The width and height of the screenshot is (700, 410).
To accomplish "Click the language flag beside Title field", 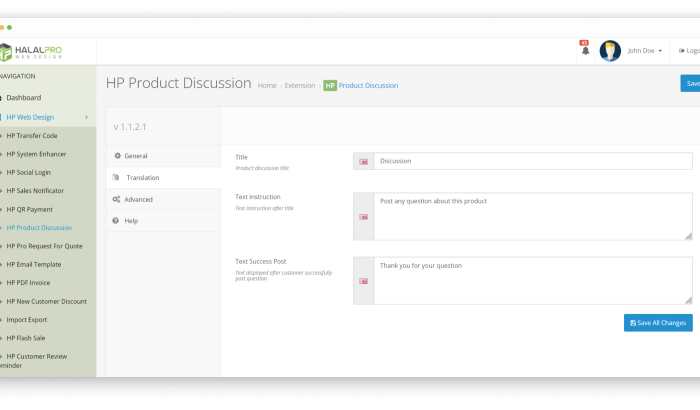I will coord(363,161).
